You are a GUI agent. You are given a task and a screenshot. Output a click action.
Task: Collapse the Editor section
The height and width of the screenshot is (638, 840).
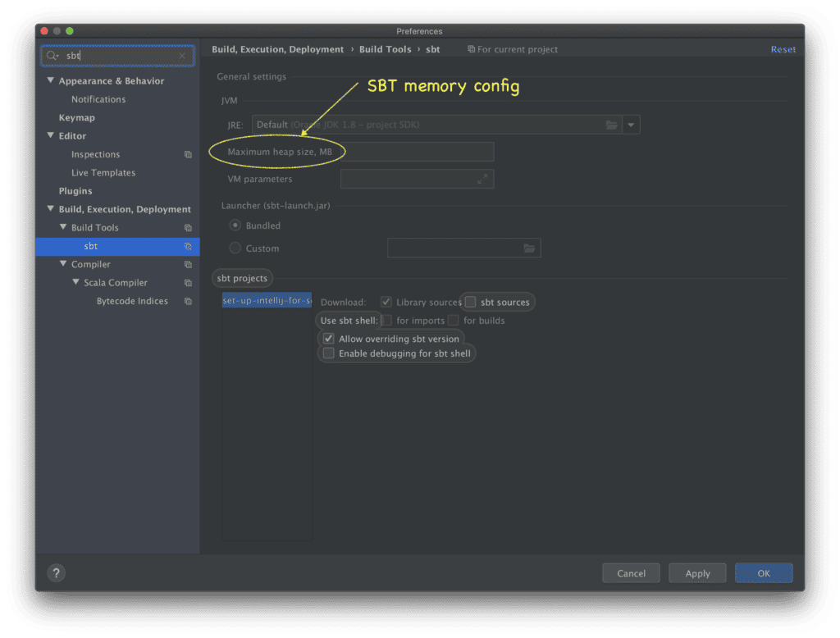(50, 135)
